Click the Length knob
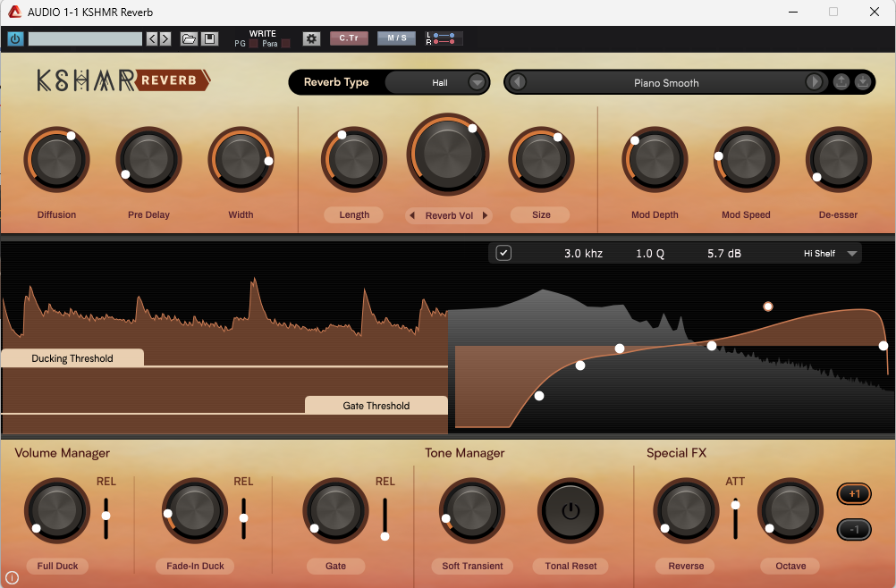The image size is (896, 588). [x=354, y=159]
